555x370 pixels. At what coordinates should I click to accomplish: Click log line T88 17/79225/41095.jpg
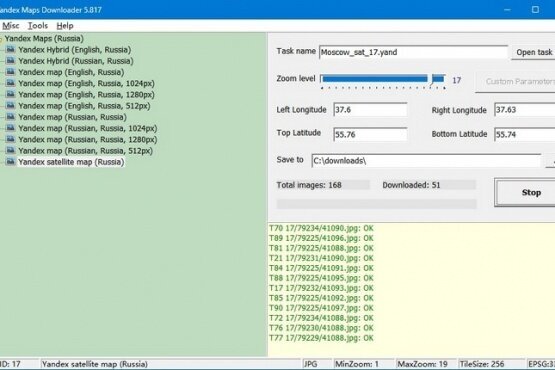(321, 278)
